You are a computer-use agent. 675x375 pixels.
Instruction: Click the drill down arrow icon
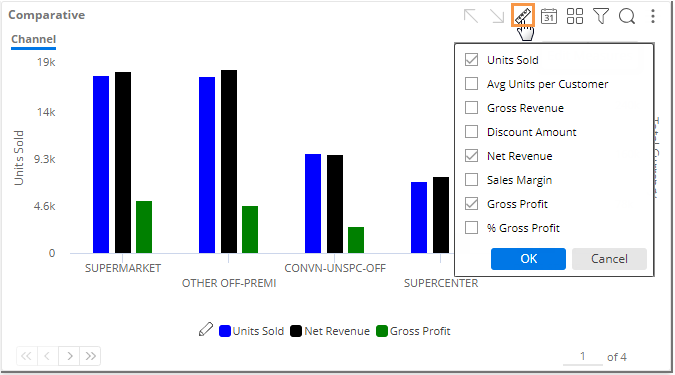(x=497, y=16)
